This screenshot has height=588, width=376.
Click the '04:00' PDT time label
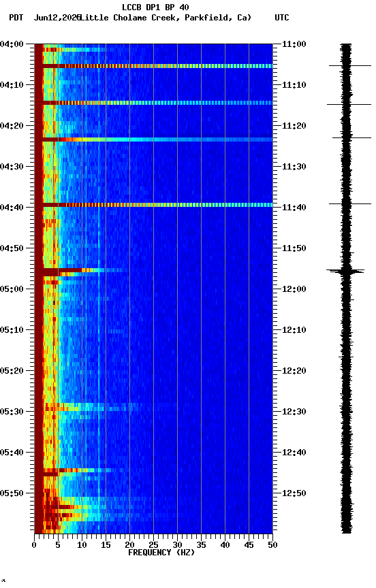pos(12,44)
